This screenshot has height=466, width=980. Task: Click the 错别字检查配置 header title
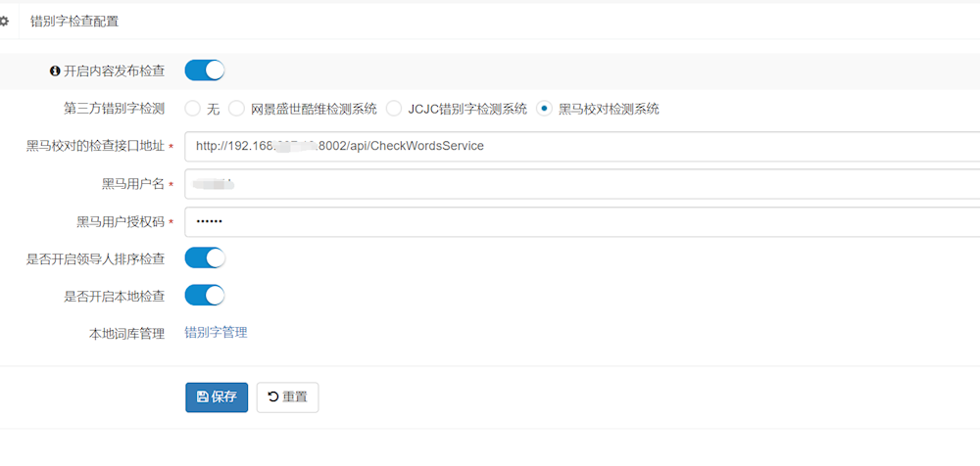point(74,21)
